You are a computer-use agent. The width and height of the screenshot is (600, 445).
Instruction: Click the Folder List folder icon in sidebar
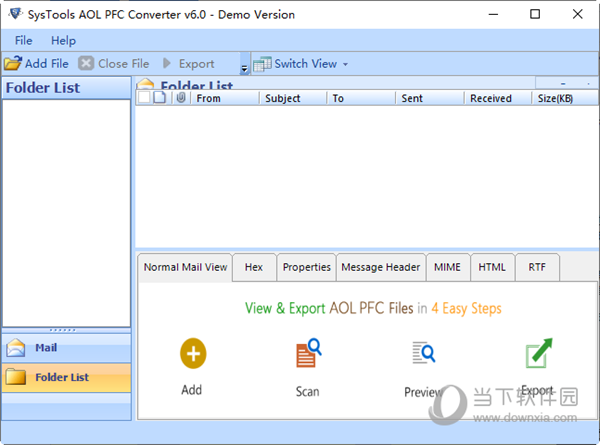tap(16, 377)
